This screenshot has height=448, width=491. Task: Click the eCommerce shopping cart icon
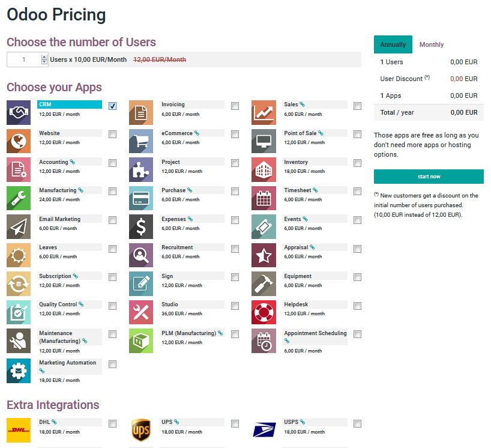141,141
